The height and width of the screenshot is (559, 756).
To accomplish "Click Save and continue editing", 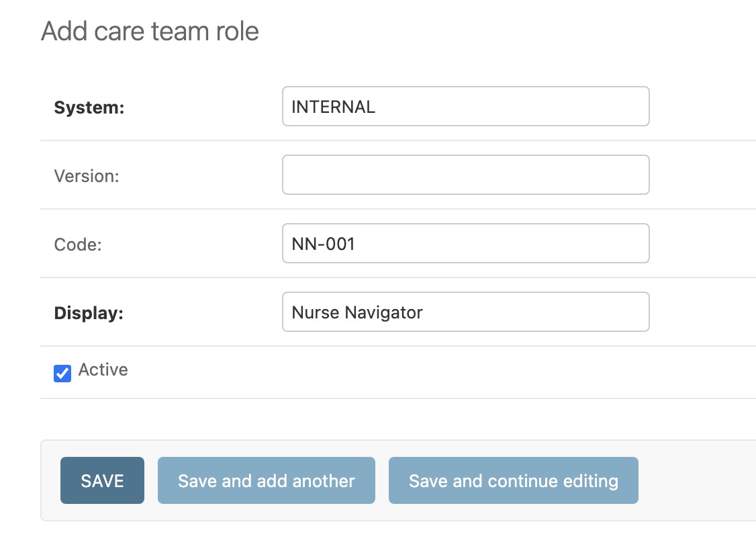I will click(514, 480).
